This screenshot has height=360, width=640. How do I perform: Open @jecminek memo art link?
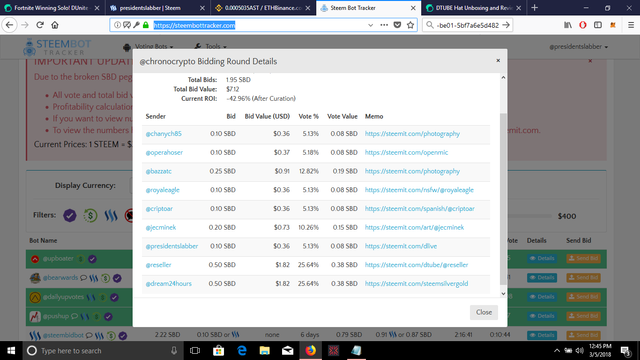click(414, 227)
